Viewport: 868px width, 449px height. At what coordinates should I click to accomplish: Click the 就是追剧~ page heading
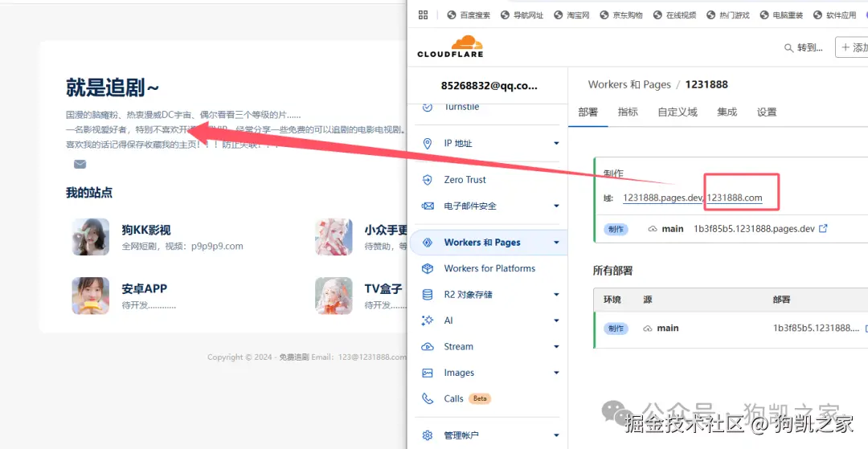coord(113,88)
